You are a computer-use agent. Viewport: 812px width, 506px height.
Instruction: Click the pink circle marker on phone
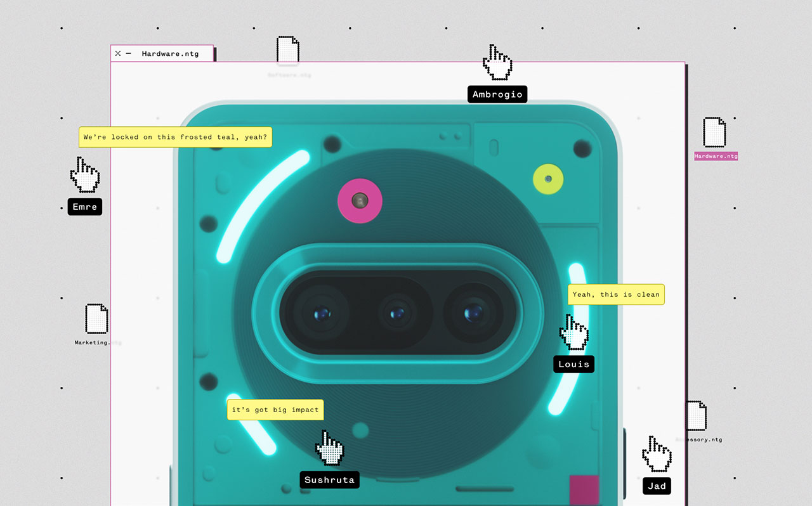(360, 201)
